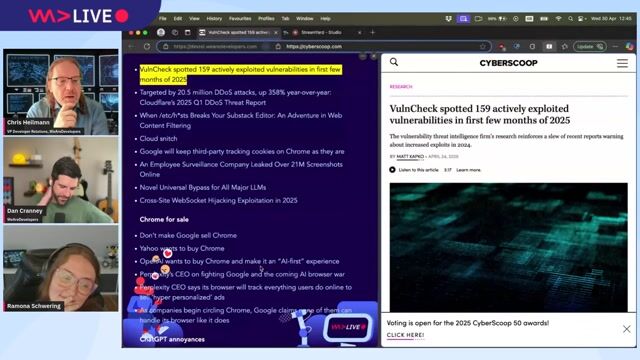Open the date and time in menu bar
Viewport: 640px width, 360px height.
(611, 19)
